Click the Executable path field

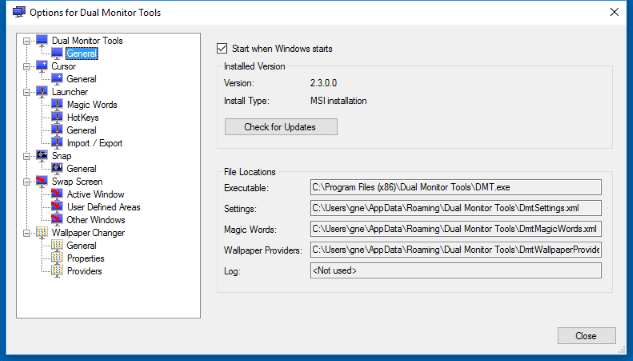[x=456, y=187]
